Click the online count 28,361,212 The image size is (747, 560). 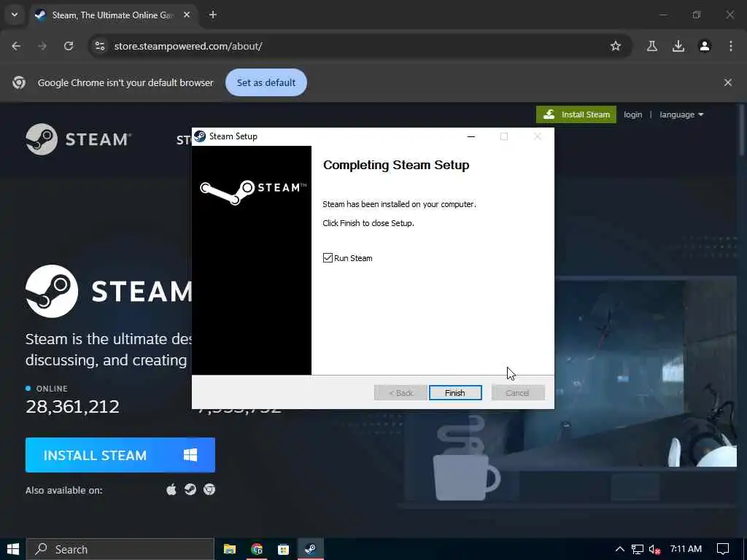coord(72,407)
